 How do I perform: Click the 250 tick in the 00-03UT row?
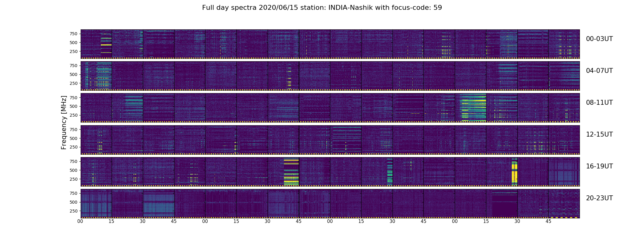click(73, 51)
